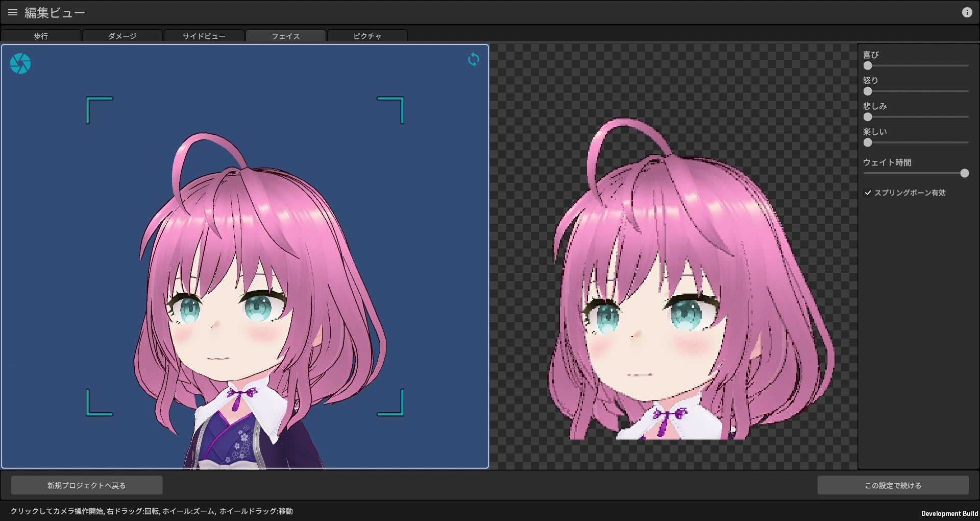Click the reset camera rotate icon
The image size is (980, 521).
click(x=474, y=60)
